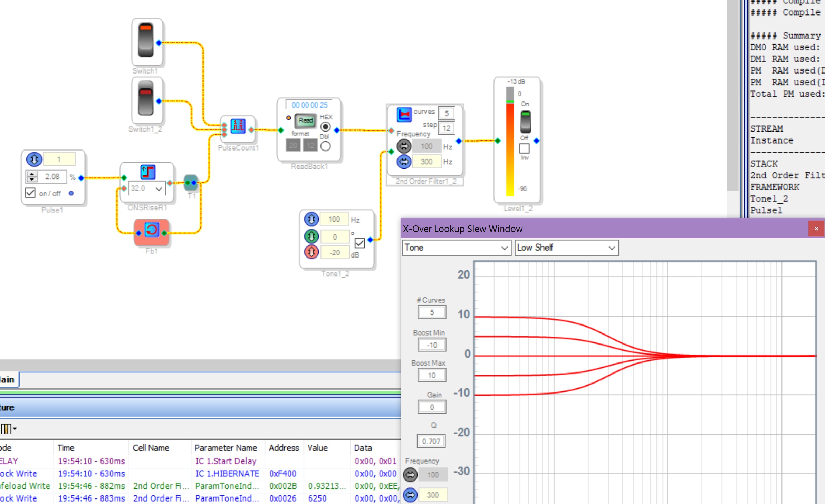Click the # Curves input field
The width and height of the screenshot is (825, 504).
coord(432,312)
